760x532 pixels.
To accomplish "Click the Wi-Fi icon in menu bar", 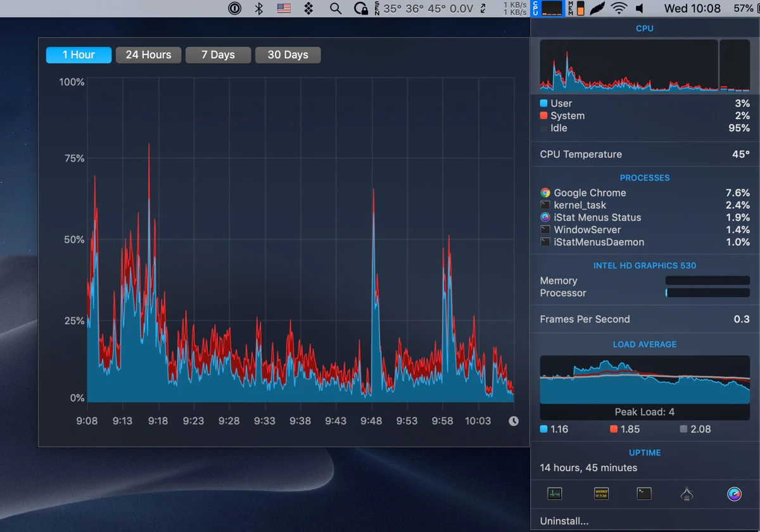I will tap(619, 8).
